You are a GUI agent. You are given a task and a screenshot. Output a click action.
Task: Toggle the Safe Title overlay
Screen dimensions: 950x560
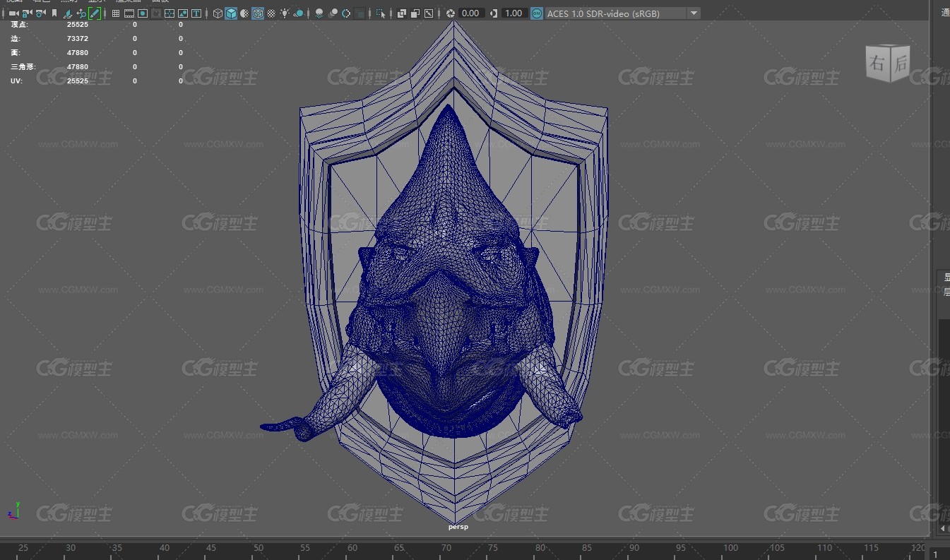coord(196,13)
